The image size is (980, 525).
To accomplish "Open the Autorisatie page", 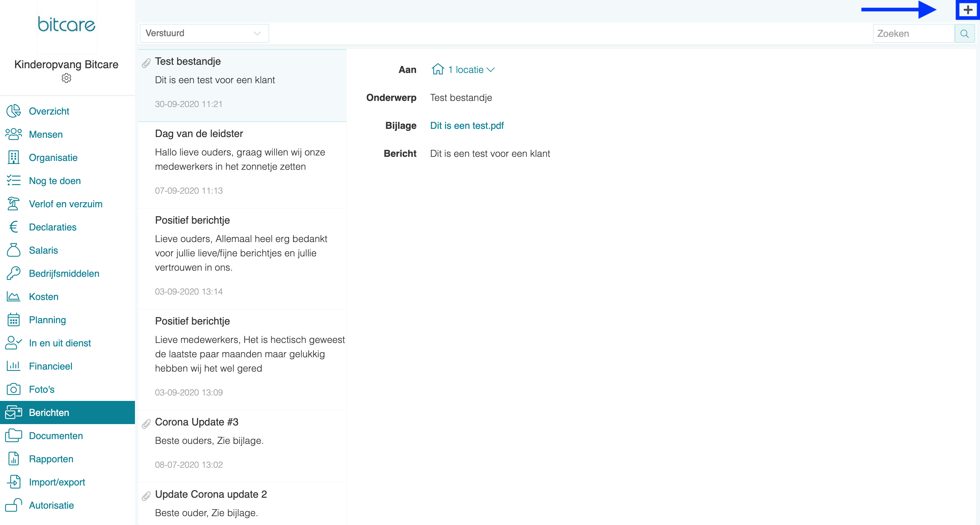I will pos(67,506).
